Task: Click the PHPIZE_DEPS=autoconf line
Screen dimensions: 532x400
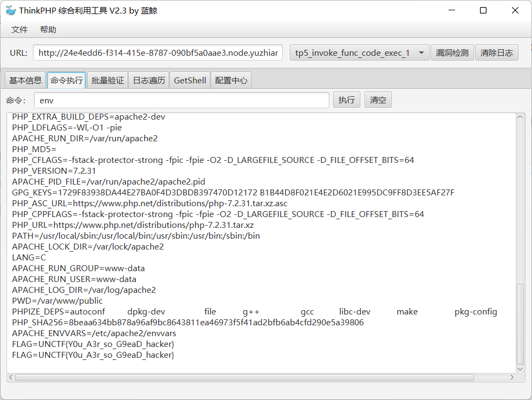Action: (x=255, y=312)
